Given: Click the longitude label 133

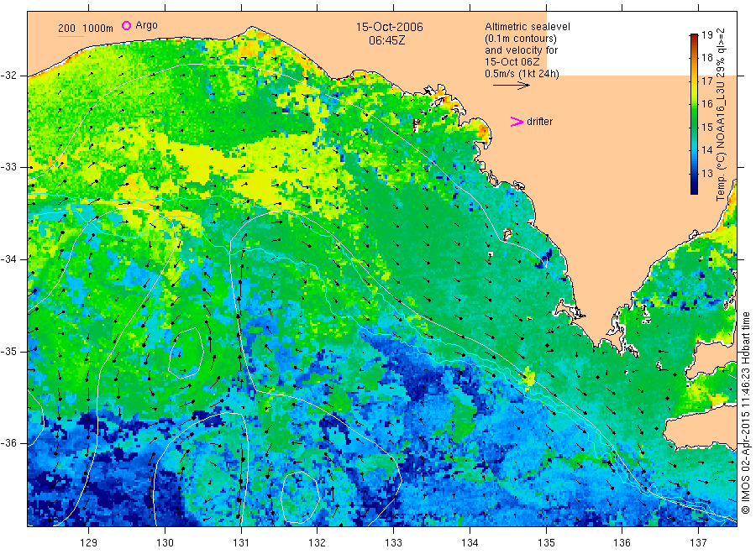Looking at the screenshot, I should [x=393, y=543].
